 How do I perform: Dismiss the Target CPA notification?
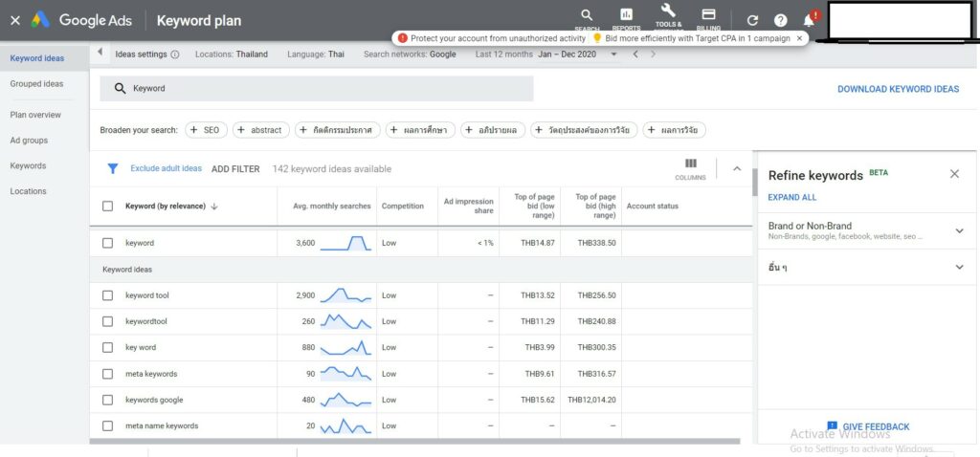tap(799, 38)
